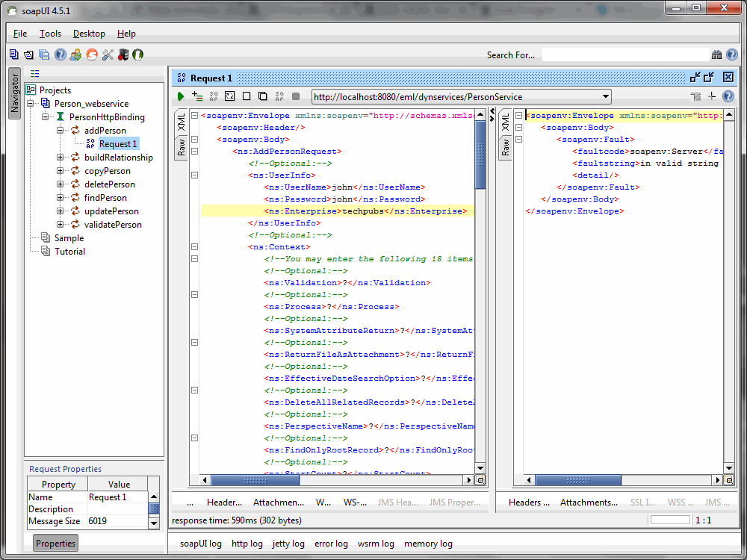Close the Request 1 editor window

click(728, 77)
